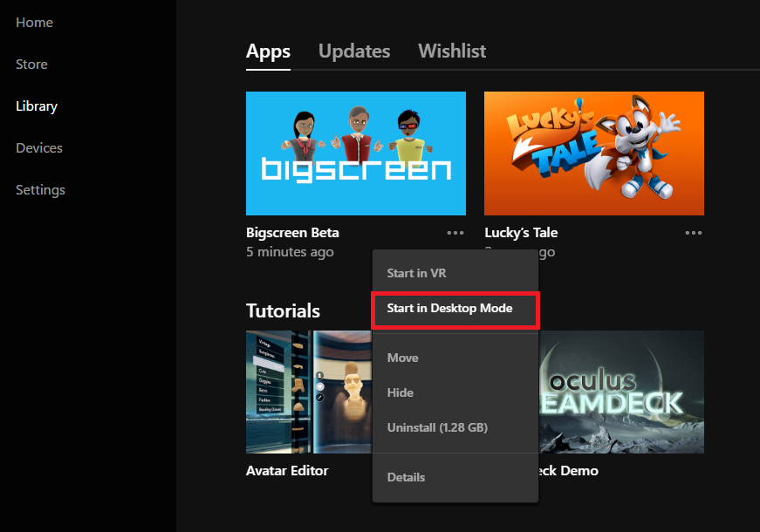
Task: Open the Home section in sidebar
Action: (34, 23)
